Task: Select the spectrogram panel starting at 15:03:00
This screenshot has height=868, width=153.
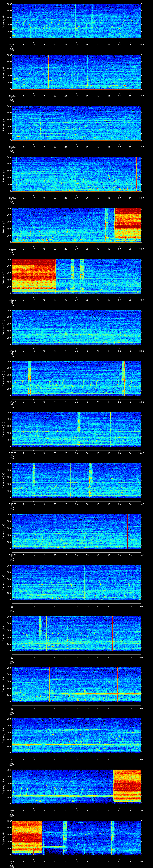Action: point(76,123)
